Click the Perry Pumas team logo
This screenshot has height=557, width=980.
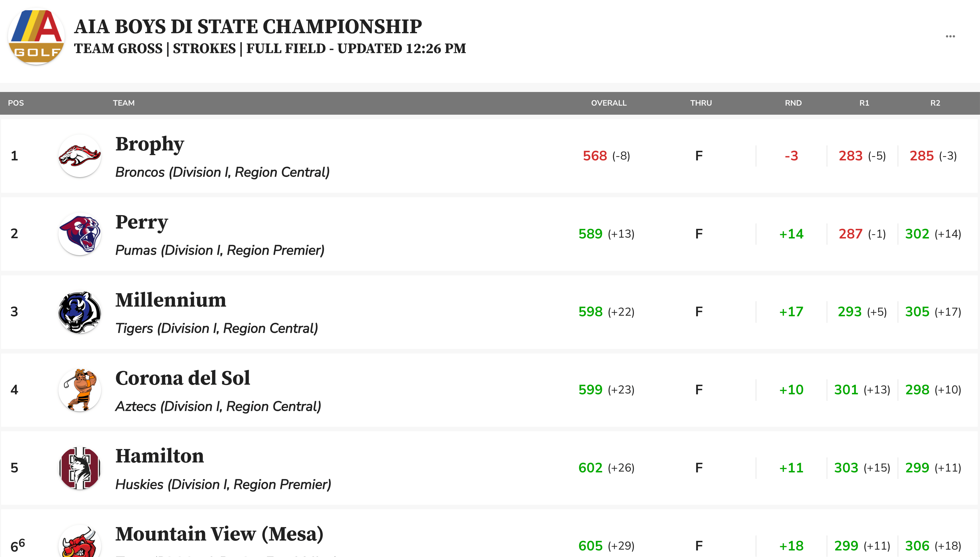[79, 234]
